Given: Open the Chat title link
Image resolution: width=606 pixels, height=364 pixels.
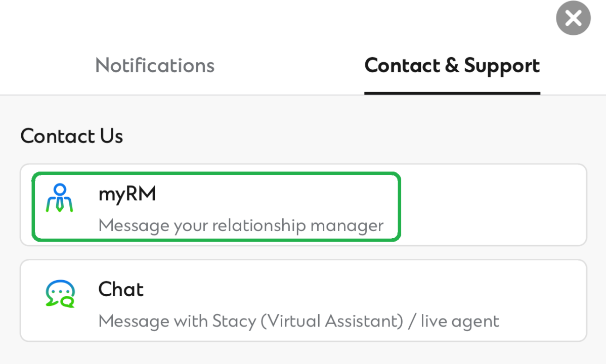Looking at the screenshot, I should tap(121, 289).
